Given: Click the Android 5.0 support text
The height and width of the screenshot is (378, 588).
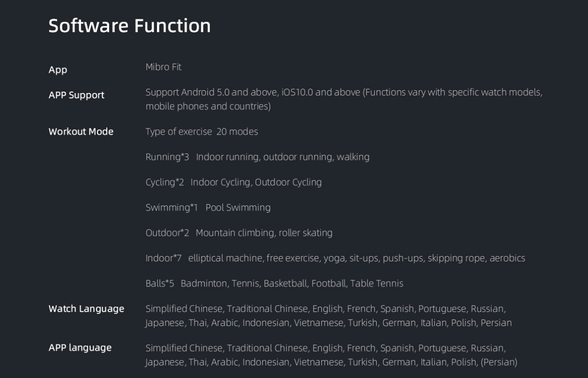Looking at the screenshot, I should (x=344, y=93).
